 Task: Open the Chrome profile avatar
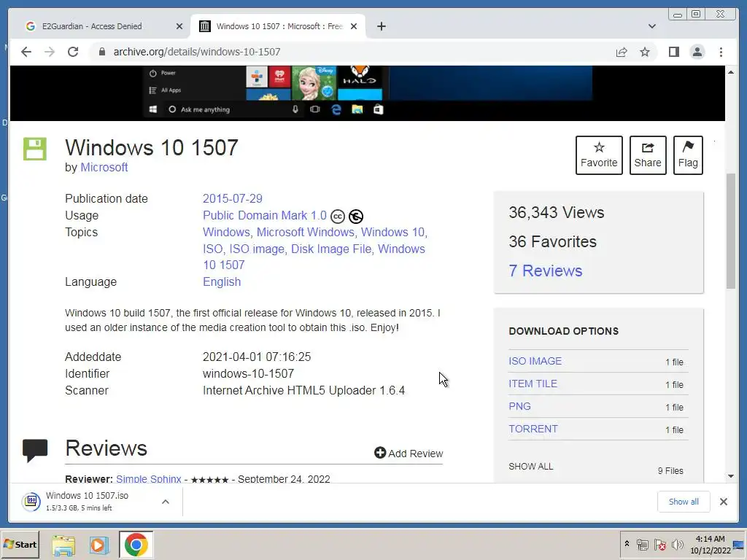click(x=697, y=52)
